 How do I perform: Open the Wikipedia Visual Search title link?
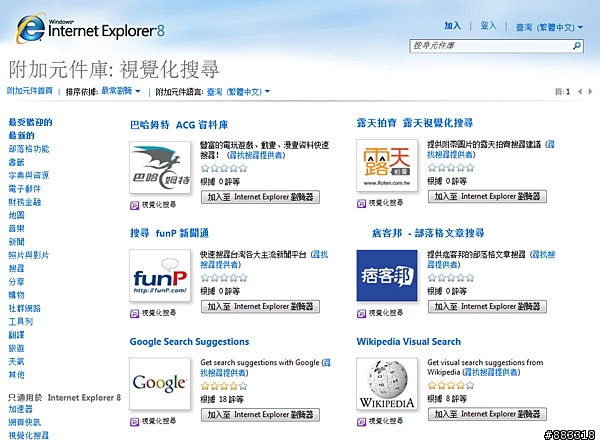tap(409, 342)
